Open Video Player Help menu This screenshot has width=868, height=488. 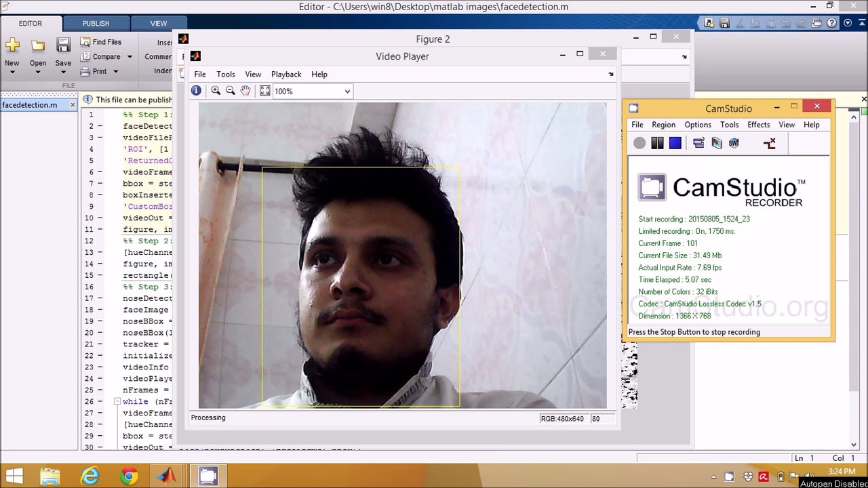pos(319,75)
